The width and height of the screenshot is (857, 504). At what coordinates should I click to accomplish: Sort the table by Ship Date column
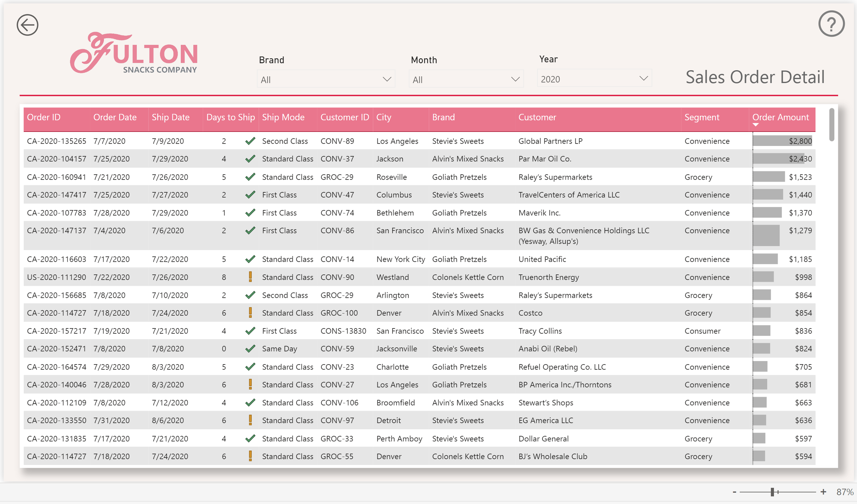point(170,117)
